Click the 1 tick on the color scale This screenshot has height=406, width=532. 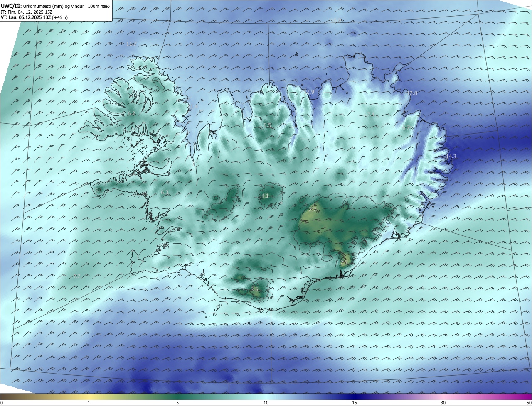coord(89,403)
